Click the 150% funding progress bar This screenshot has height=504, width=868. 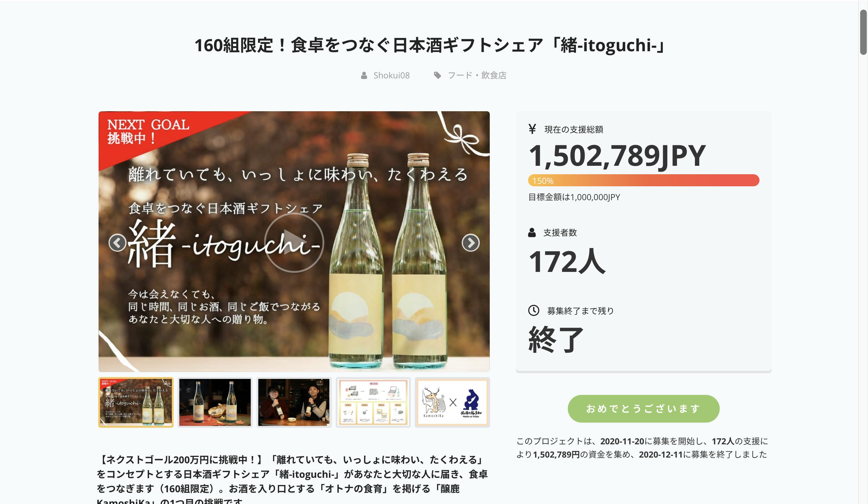coord(643,181)
